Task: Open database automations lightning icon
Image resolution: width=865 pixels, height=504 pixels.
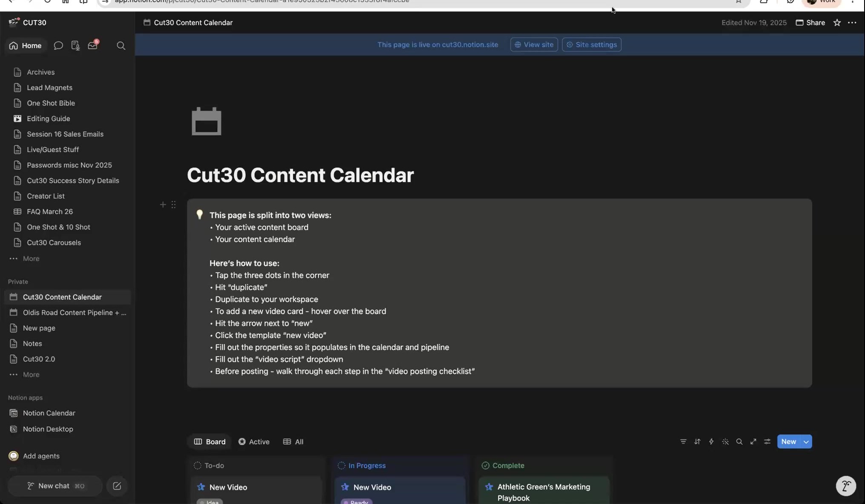Action: [x=711, y=441]
